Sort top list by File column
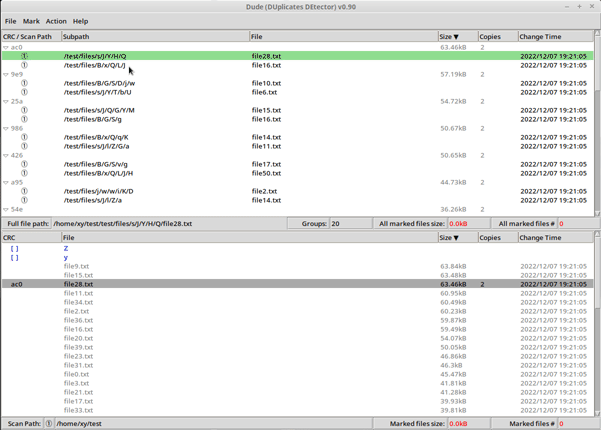This screenshot has width=601, height=430. (x=343, y=36)
